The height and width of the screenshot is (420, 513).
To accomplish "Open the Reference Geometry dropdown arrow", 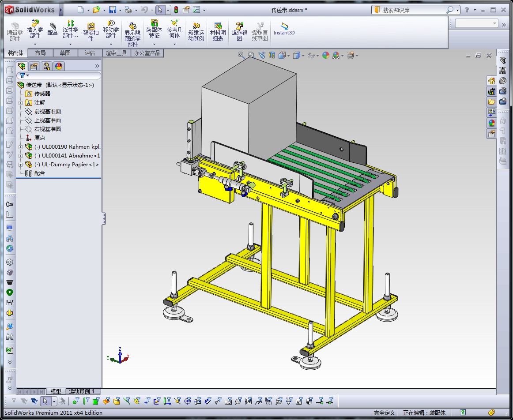I will point(174,44).
